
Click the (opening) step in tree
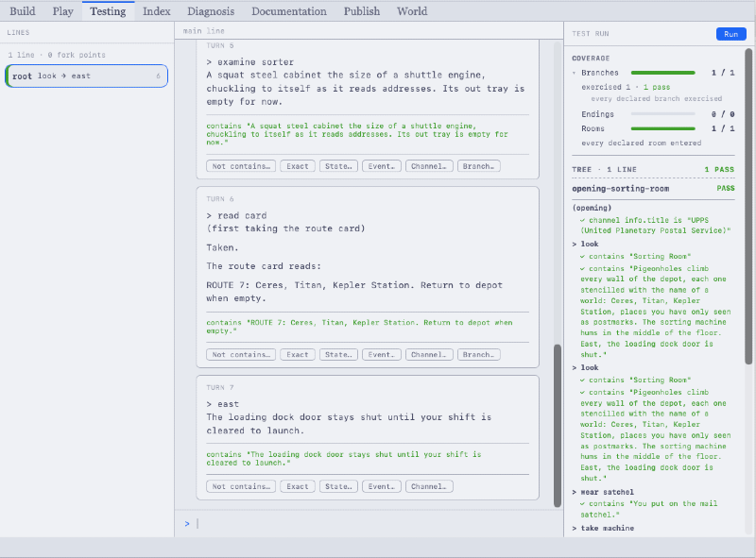coord(592,208)
